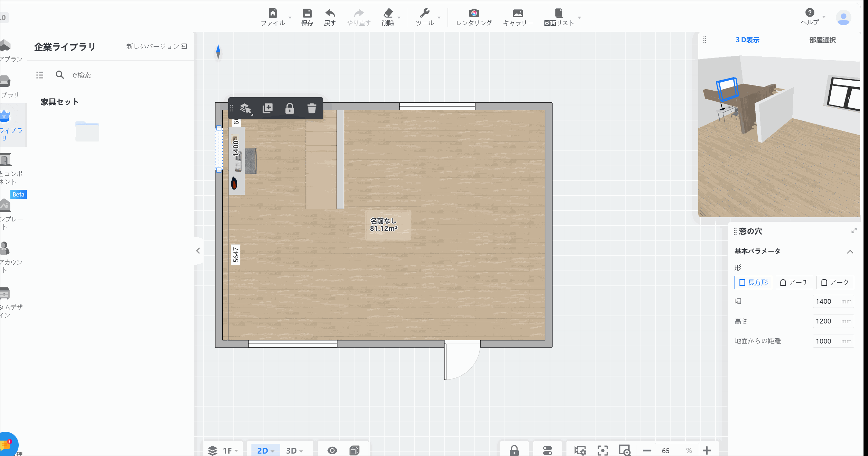This screenshot has width=868, height=456.
Task: Open the AI template sidebar icon
Action: 5,206
